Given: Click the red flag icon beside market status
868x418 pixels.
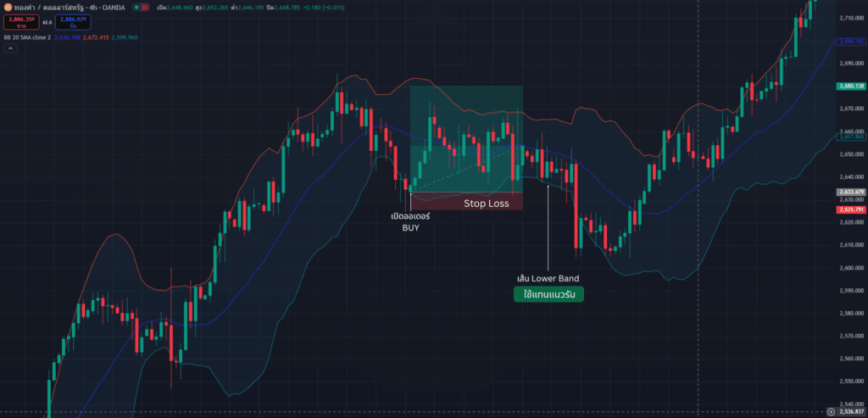Looking at the screenshot, I should [145, 8].
